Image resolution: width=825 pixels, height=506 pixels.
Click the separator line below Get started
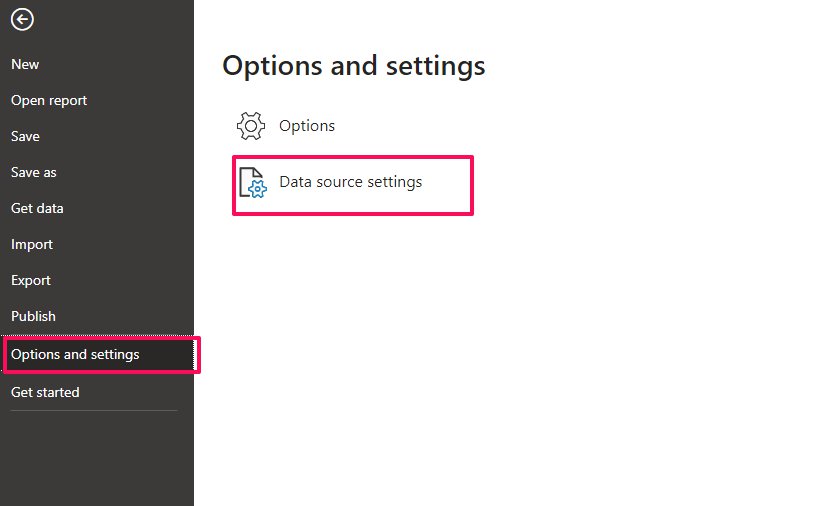pos(94,410)
